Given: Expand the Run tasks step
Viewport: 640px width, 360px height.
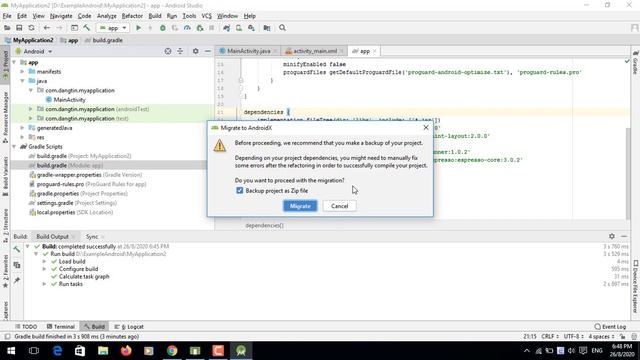Looking at the screenshot, I should (44, 284).
